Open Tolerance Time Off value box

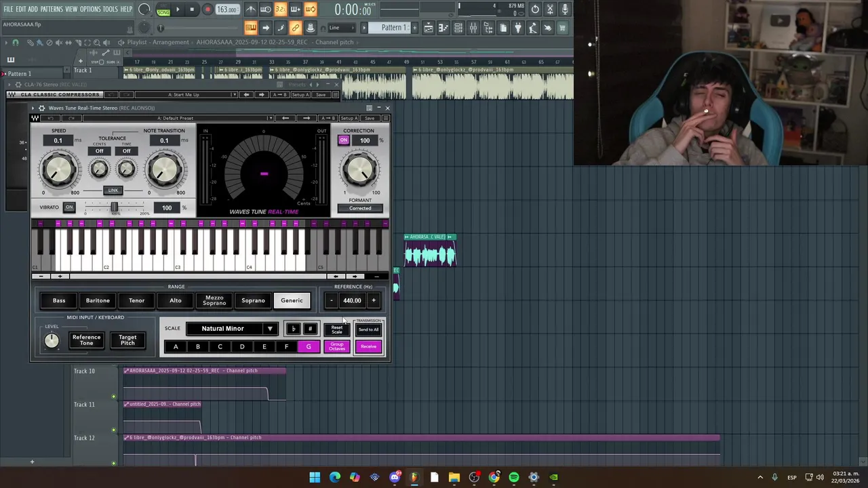click(126, 151)
